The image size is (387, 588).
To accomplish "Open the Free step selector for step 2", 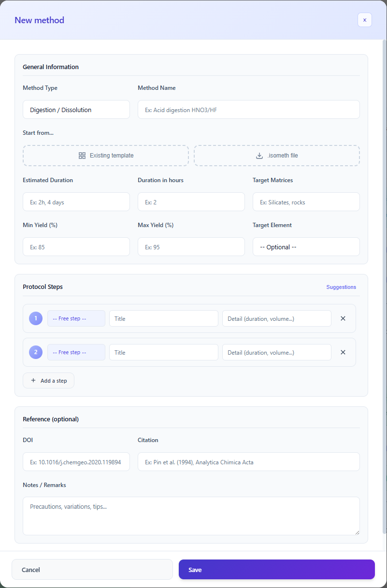I will pos(76,352).
